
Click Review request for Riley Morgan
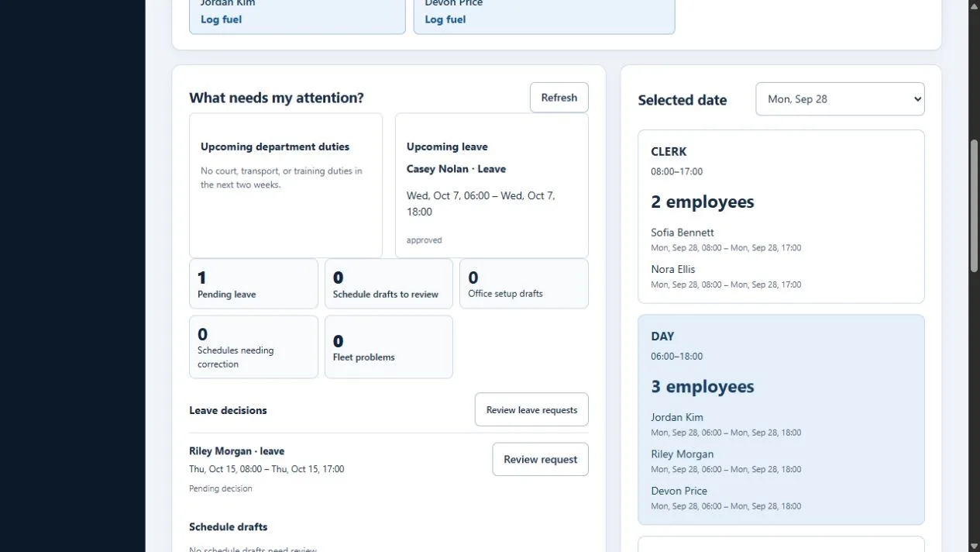[540, 460]
